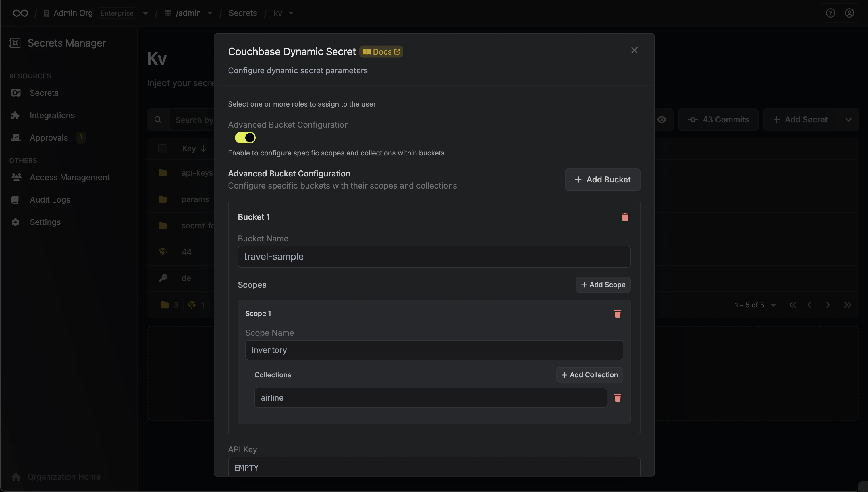Image resolution: width=868 pixels, height=492 pixels.
Task: Click the api-keys folder row name
Action: pos(197,173)
